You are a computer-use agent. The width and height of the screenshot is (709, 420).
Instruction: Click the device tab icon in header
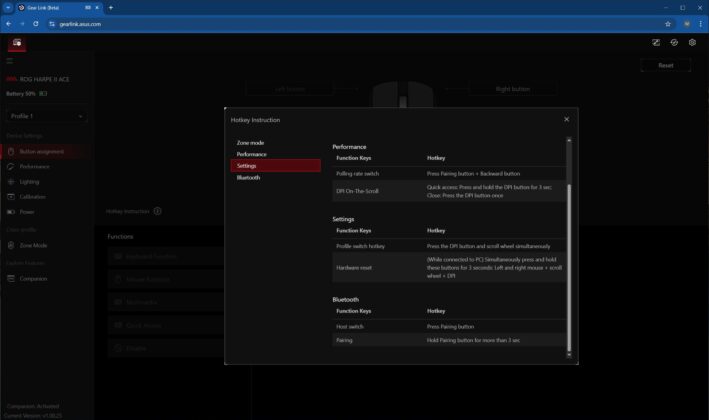click(x=17, y=43)
